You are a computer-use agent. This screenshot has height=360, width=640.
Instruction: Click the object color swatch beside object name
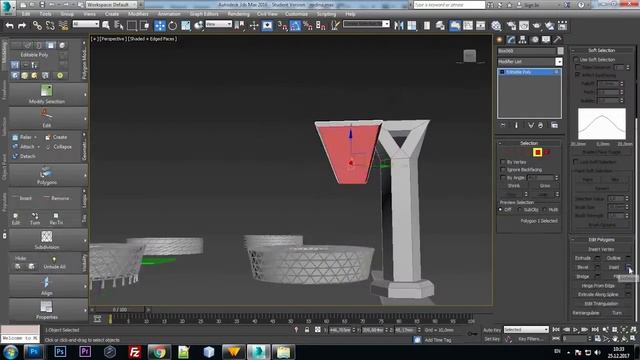pos(560,51)
